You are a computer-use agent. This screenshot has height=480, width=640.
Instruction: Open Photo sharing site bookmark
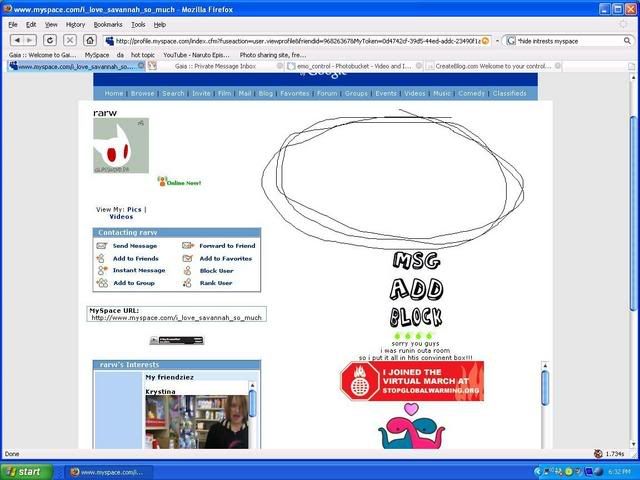(273, 55)
